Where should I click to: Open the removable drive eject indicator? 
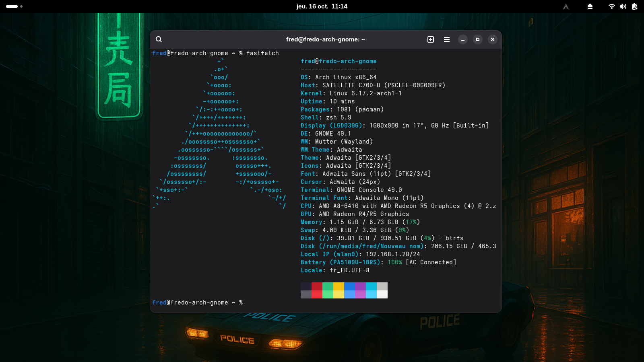pyautogui.click(x=590, y=6)
